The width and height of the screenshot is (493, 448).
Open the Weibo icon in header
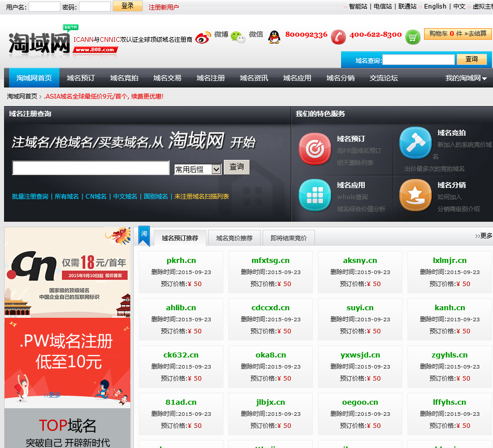203,38
